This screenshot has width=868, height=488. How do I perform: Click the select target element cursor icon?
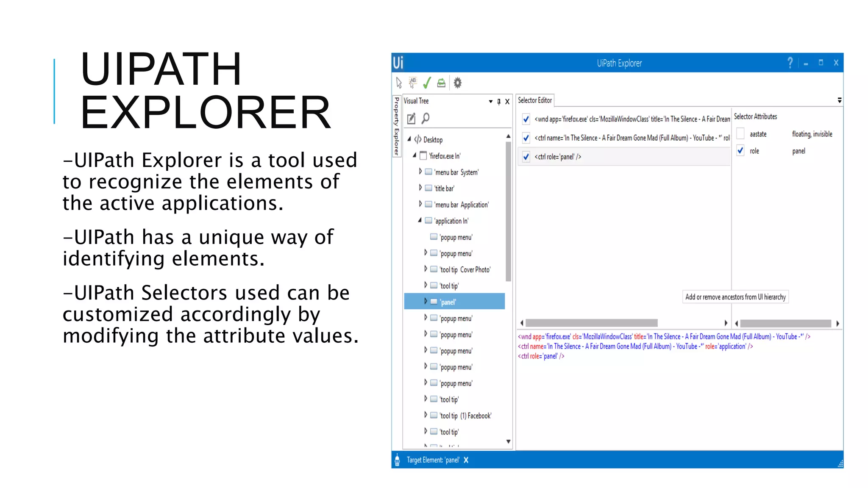pos(399,83)
